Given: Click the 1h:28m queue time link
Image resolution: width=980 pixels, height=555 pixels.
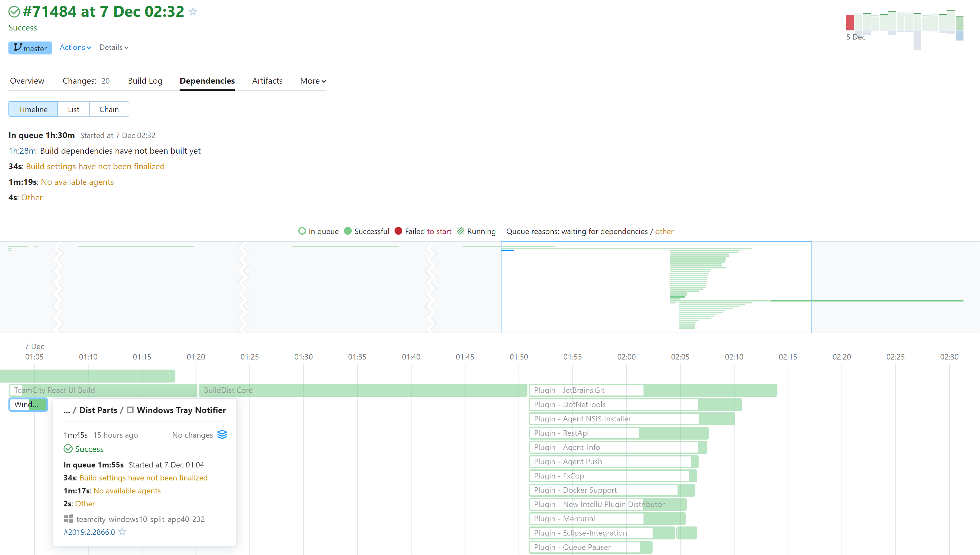Looking at the screenshot, I should [x=22, y=151].
